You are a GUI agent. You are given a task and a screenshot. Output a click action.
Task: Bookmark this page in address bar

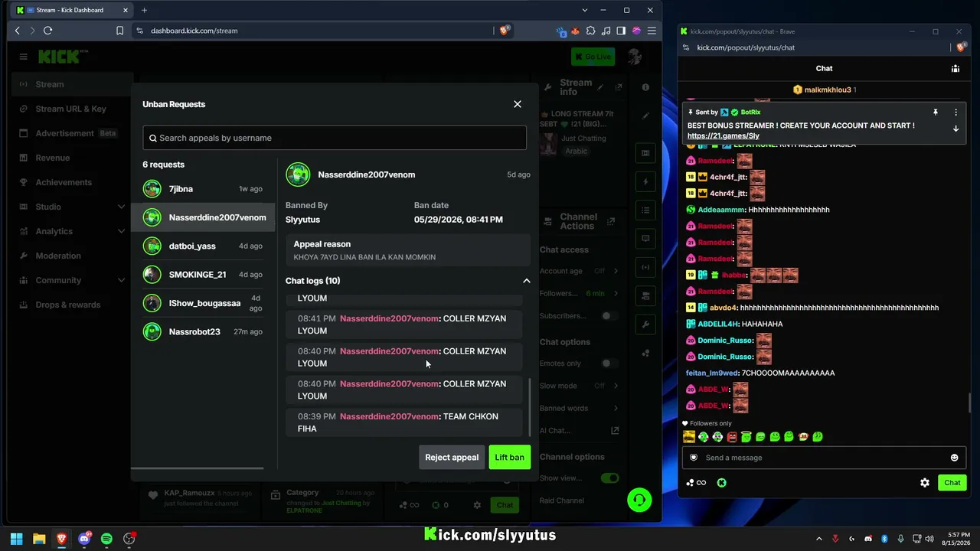pos(119,31)
